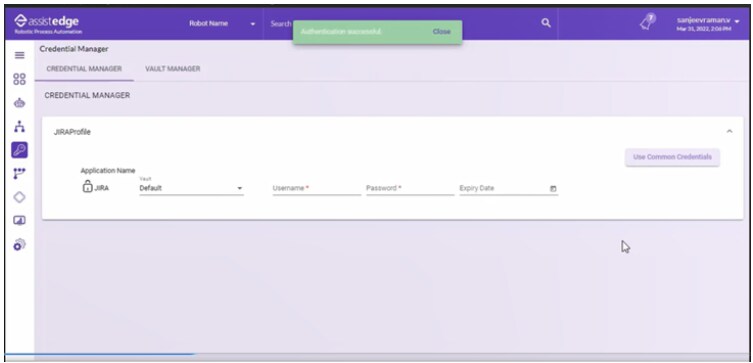The width and height of the screenshot is (753, 363).
Task: Click Use Common Credentials button
Action: click(x=672, y=157)
